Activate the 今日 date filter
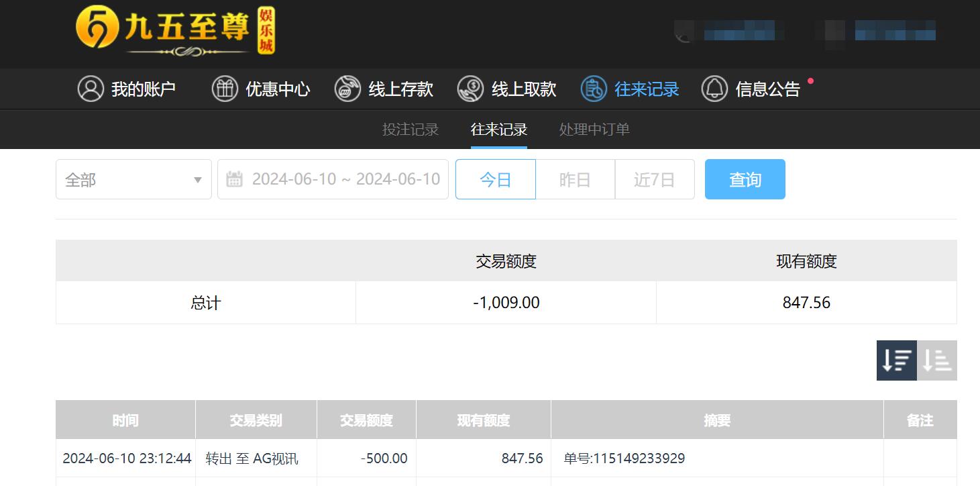This screenshot has width=980, height=486. point(495,179)
